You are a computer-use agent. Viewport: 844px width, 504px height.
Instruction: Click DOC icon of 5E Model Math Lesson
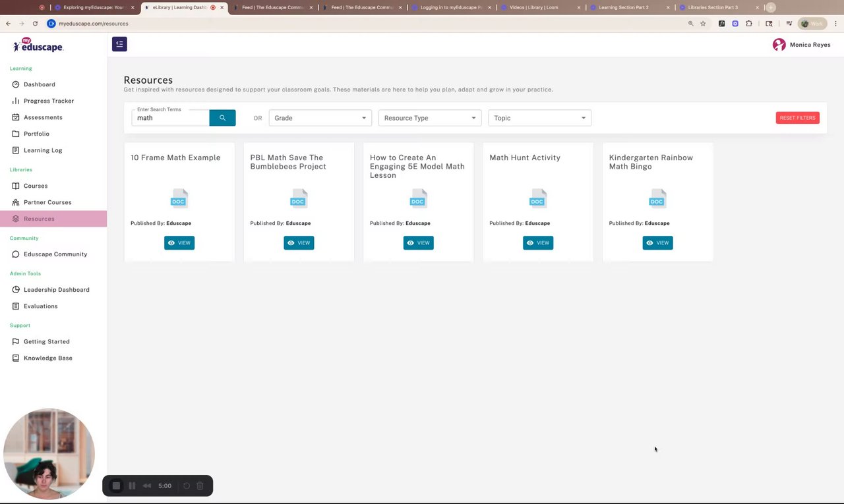418,198
